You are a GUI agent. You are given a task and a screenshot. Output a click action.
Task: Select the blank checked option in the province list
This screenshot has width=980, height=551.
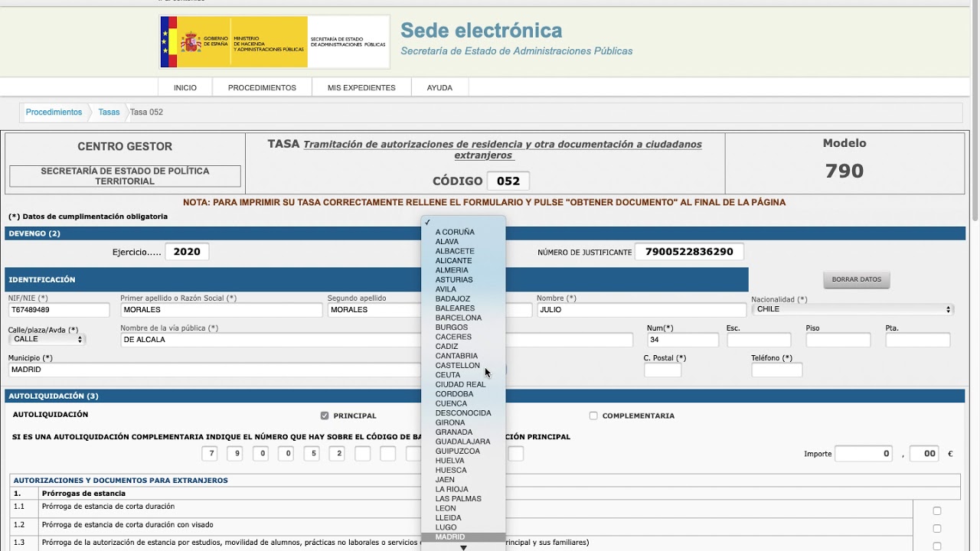pos(463,222)
